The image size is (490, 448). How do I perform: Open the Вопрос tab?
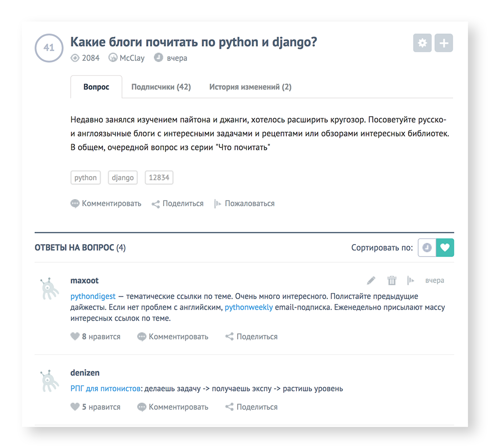pos(96,87)
